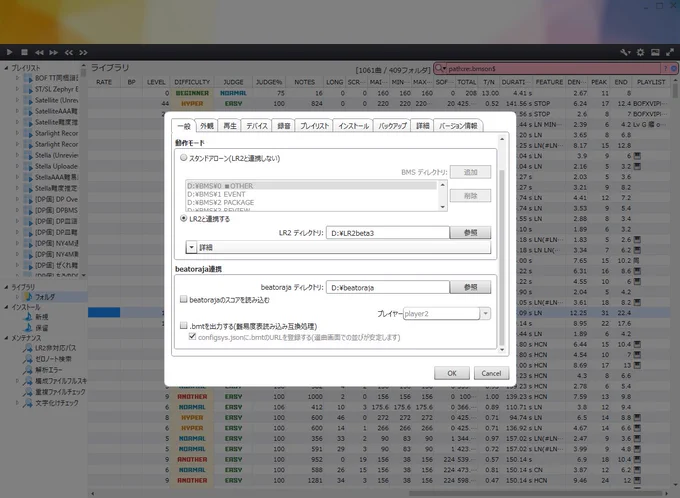This screenshot has width=680, height=498.
Task: Click the Cancel button
Action: point(491,373)
